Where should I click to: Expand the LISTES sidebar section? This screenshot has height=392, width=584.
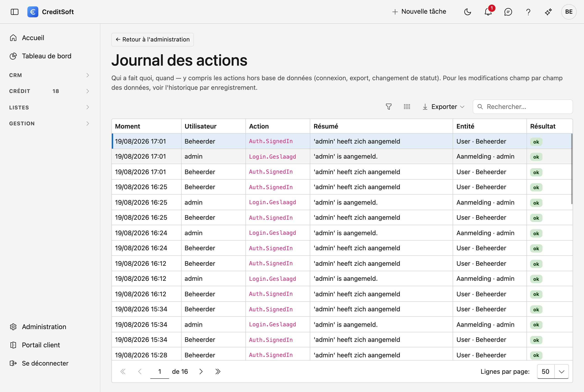pyautogui.click(x=49, y=108)
